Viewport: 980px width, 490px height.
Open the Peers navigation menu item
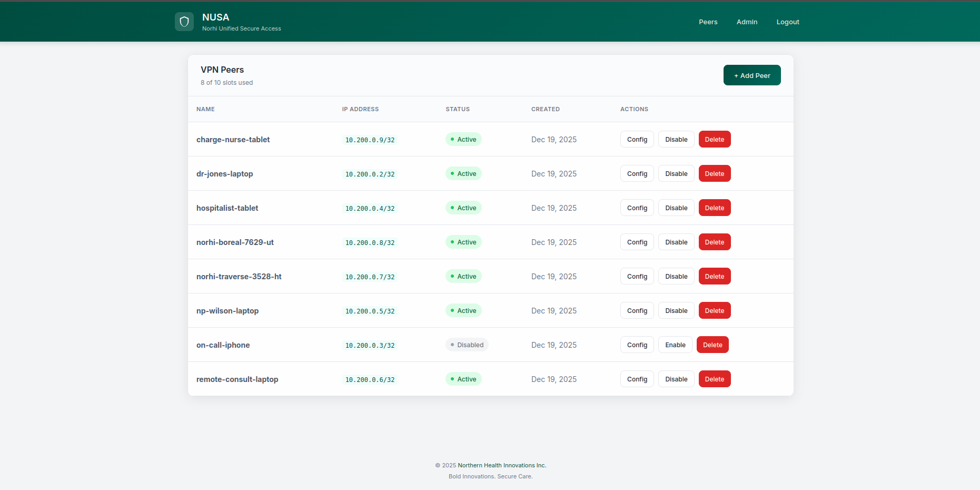[708, 22]
